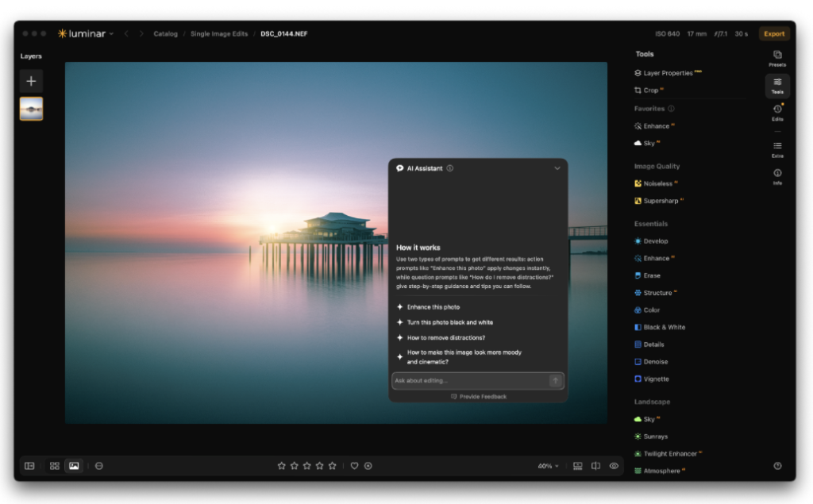813x504 pixels.
Task: Open the Supersharp tool
Action: [x=659, y=201]
